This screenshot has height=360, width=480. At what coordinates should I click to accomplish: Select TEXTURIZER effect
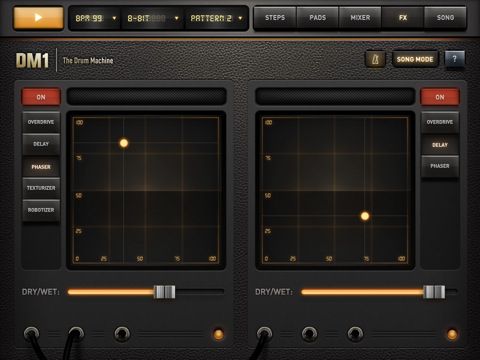pyautogui.click(x=41, y=188)
